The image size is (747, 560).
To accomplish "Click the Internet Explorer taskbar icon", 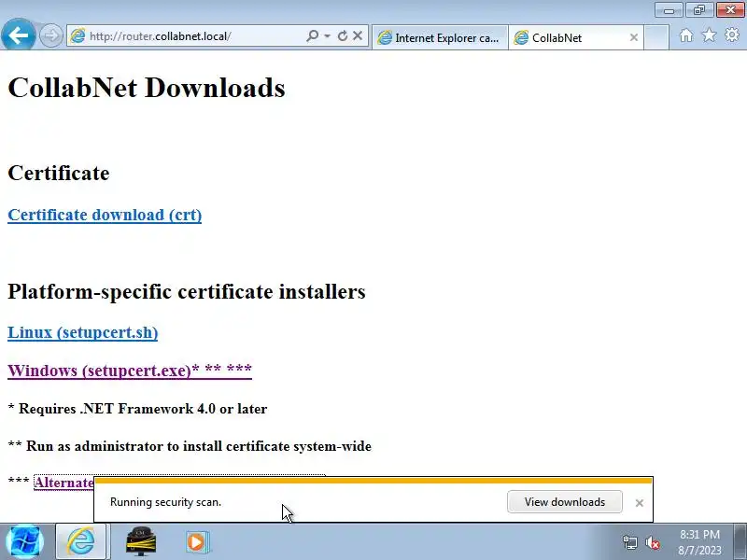I will point(81,542).
